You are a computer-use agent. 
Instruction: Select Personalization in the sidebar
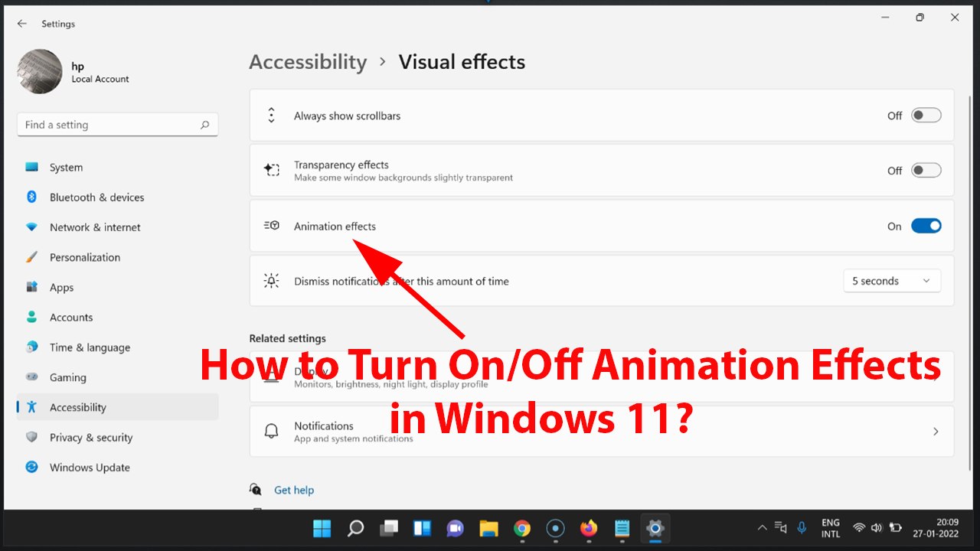click(x=117, y=257)
